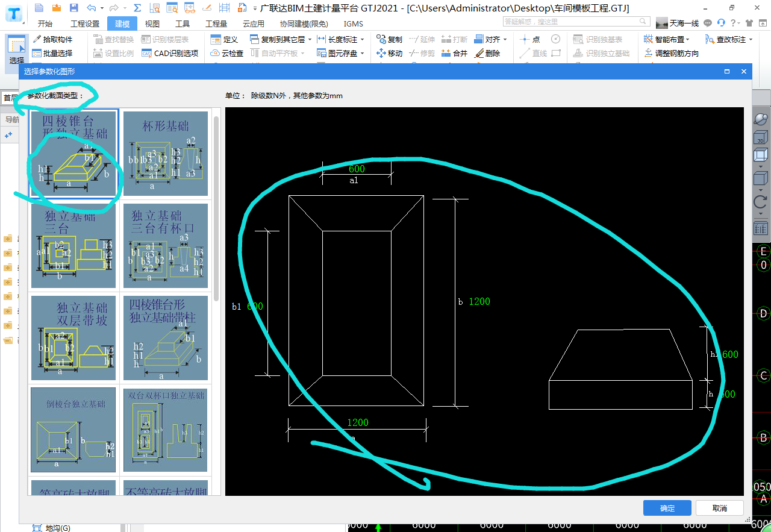
Task: Open the IGMS ribbon tab
Action: click(354, 23)
